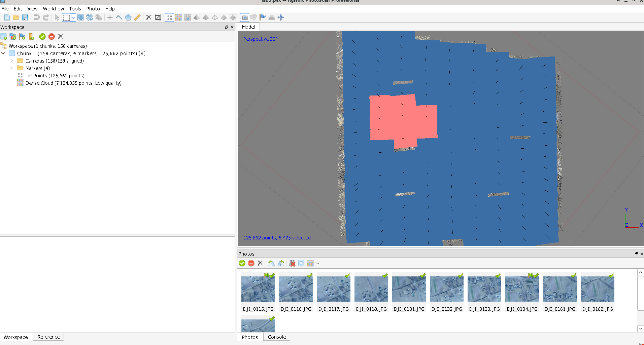The height and width of the screenshot is (345, 644).
Task: Switch to the Reference tab
Action: [x=48, y=337]
